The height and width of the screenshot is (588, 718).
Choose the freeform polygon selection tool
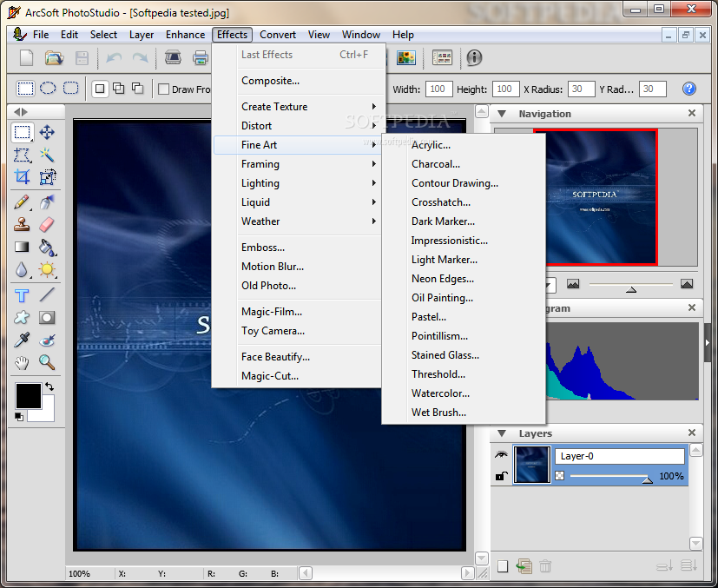tap(22, 155)
